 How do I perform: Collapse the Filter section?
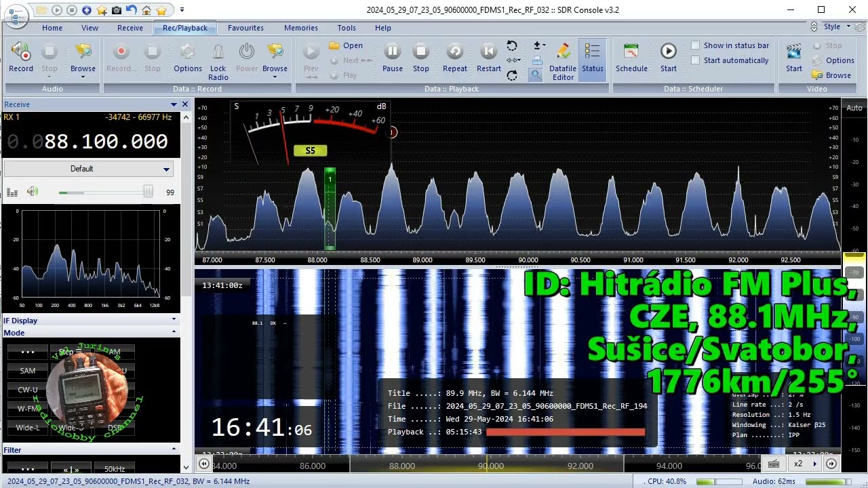(174, 449)
